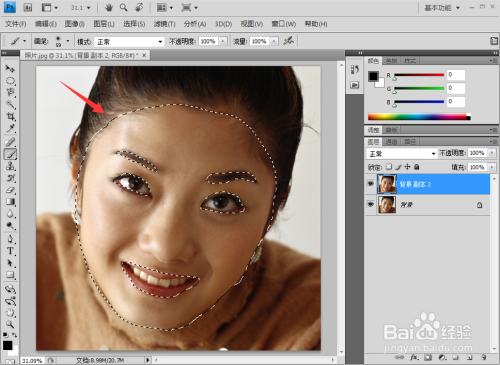The height and width of the screenshot is (365, 500).
Task: Select the Crop tool
Action: tap(10, 116)
